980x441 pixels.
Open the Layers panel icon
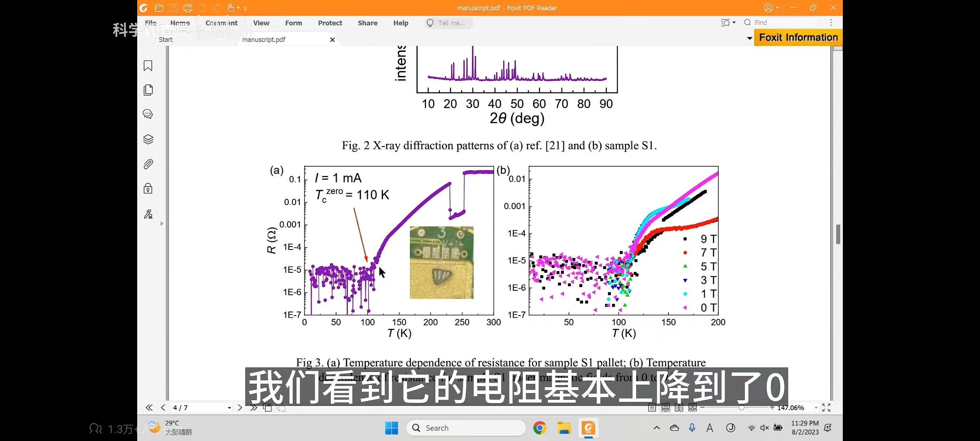(x=148, y=139)
